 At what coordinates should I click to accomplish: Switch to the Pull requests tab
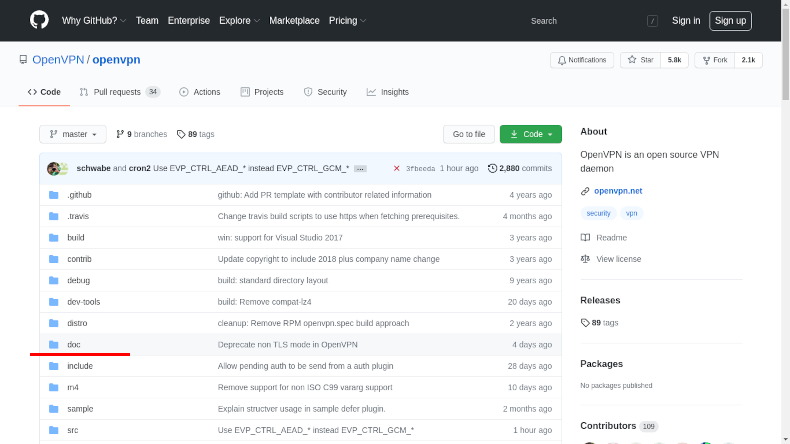(119, 92)
